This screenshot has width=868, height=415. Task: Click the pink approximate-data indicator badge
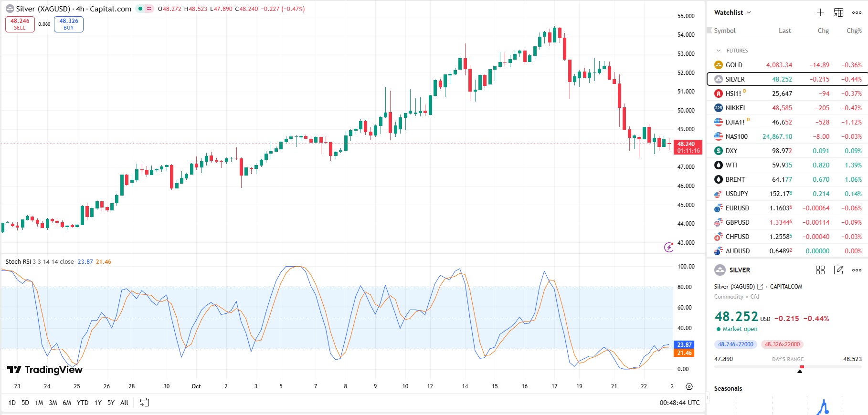click(149, 9)
